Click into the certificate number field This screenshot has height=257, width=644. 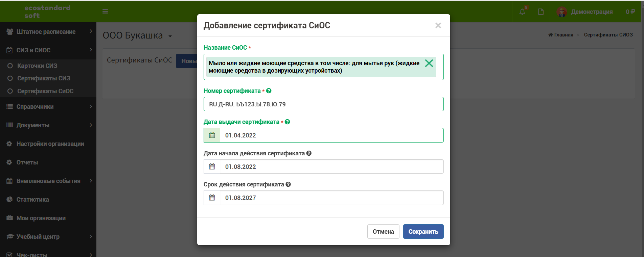pyautogui.click(x=323, y=104)
